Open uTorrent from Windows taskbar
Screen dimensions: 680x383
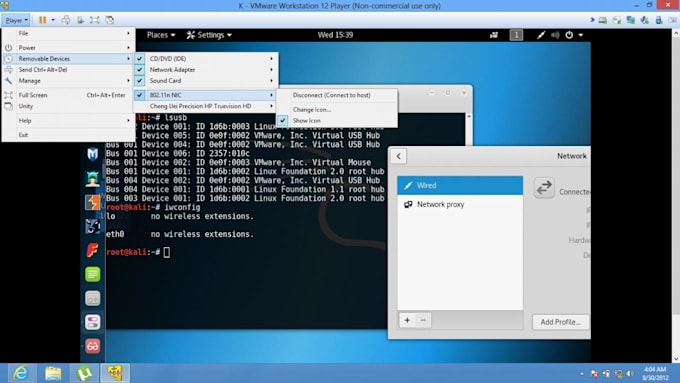click(x=84, y=373)
